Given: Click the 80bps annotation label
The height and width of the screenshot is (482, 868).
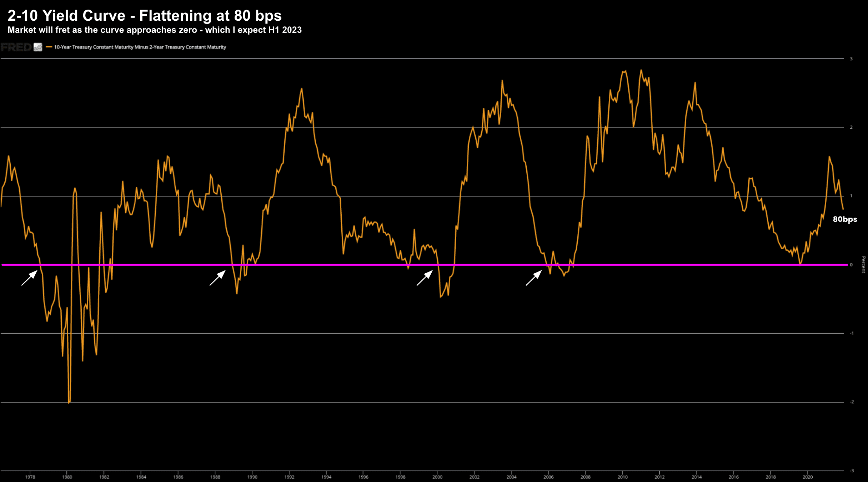Looking at the screenshot, I should pyautogui.click(x=845, y=219).
